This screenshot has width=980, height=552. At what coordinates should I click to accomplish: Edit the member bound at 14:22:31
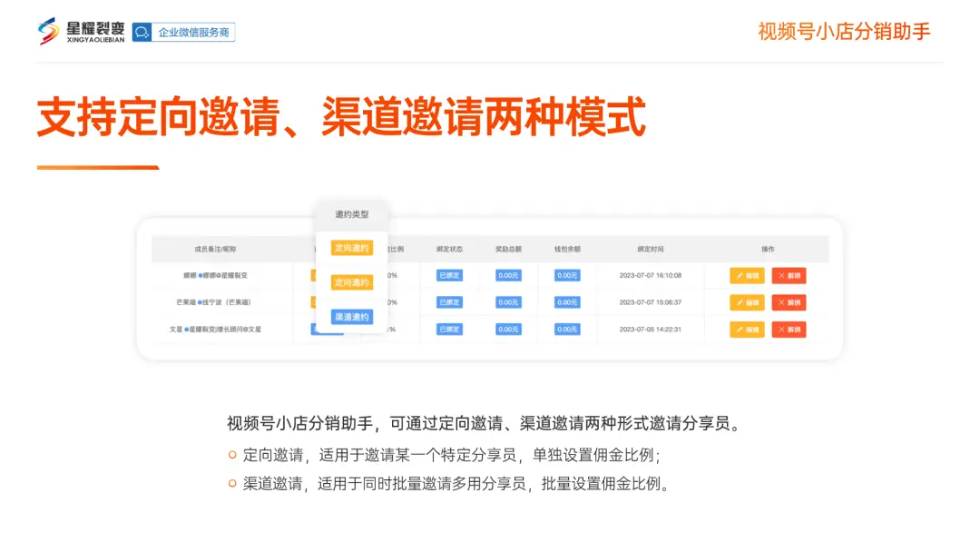click(x=747, y=330)
